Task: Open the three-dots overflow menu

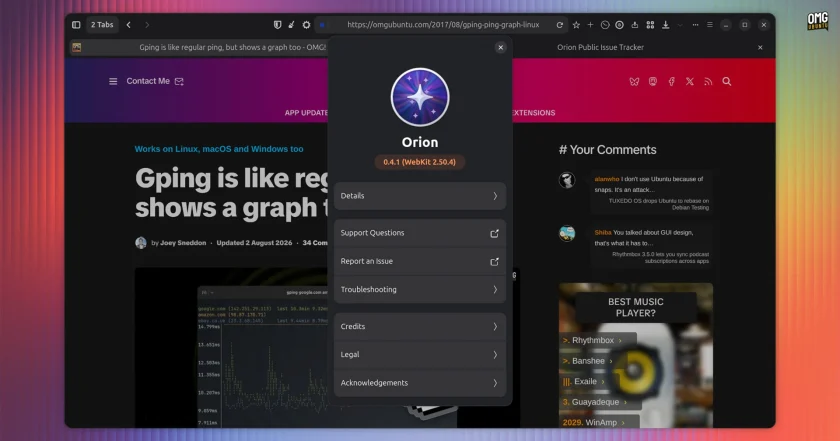Action: click(695, 25)
